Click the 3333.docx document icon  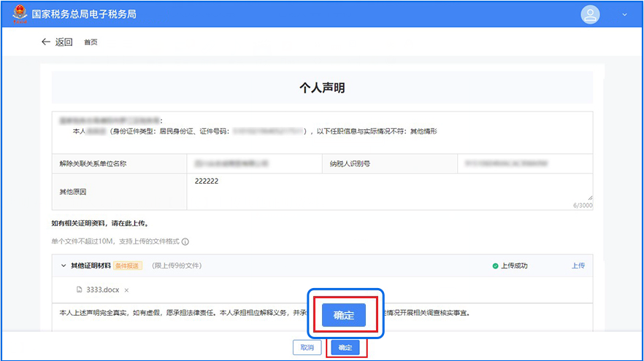pyautogui.click(x=80, y=290)
